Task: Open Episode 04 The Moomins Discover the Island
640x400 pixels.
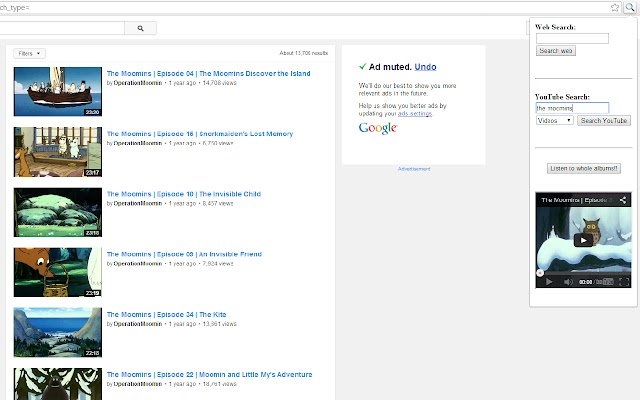Action: click(x=208, y=73)
